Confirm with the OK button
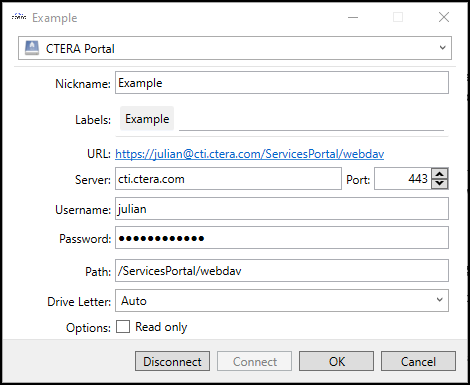 coord(336,361)
